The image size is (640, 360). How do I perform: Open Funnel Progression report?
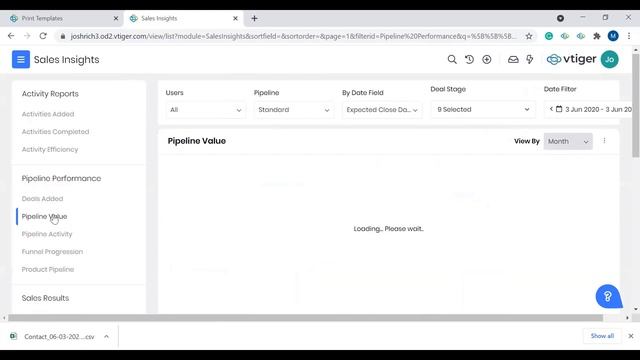[52, 251]
